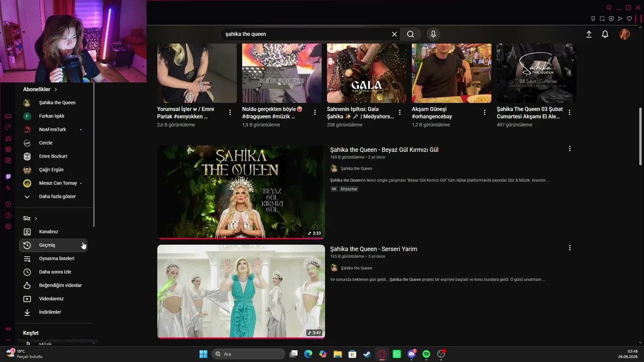Image resolution: width=644 pixels, height=362 pixels.
Task: Open options menu for Serseri Yarim video
Action: click(x=570, y=248)
